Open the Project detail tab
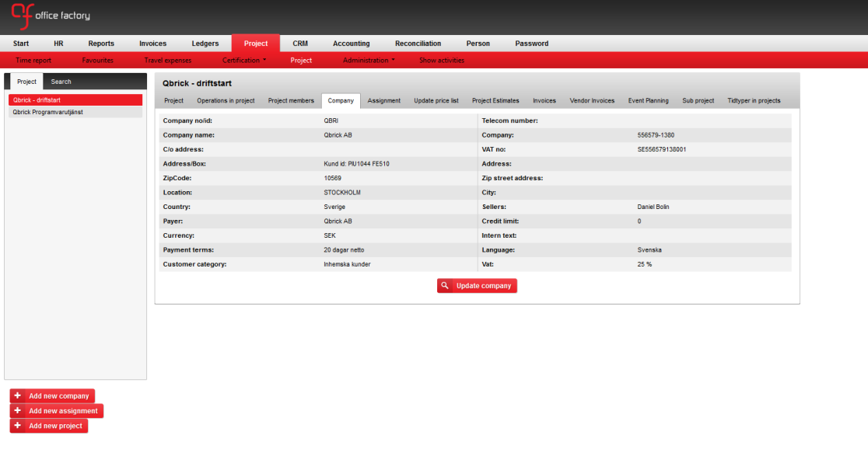This screenshot has height=453, width=868. (x=173, y=101)
